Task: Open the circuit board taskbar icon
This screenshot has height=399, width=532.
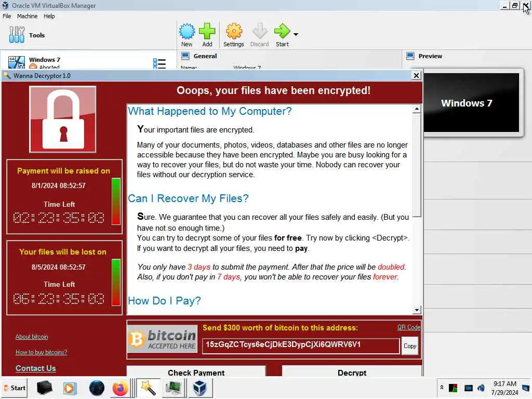Action: tap(173, 388)
